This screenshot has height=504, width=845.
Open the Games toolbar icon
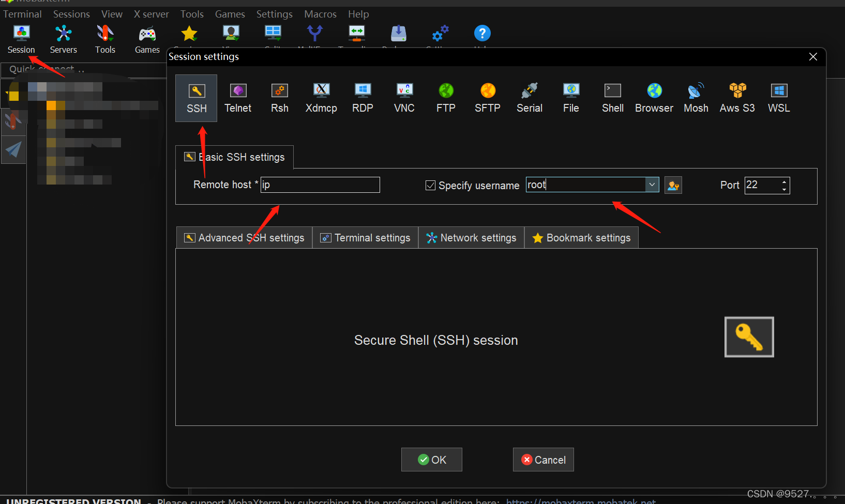[x=147, y=40]
